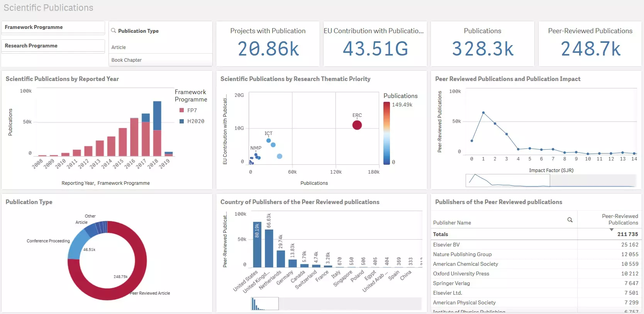Click the search icon beside Publication Type
This screenshot has width=644, height=314.
point(114,30)
